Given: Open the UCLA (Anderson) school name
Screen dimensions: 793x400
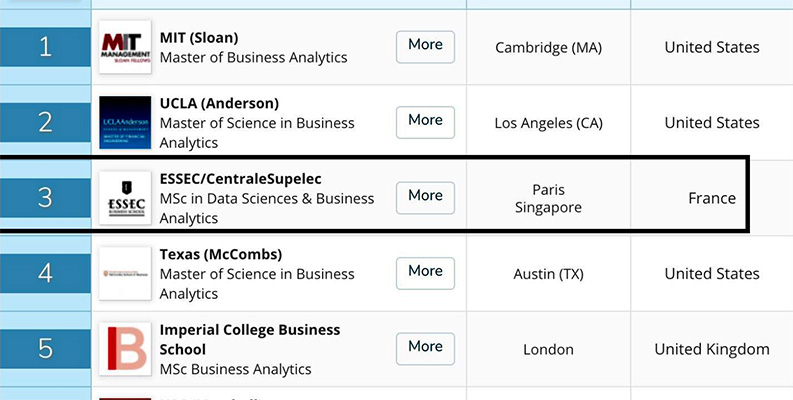Looking at the screenshot, I should (x=219, y=103).
